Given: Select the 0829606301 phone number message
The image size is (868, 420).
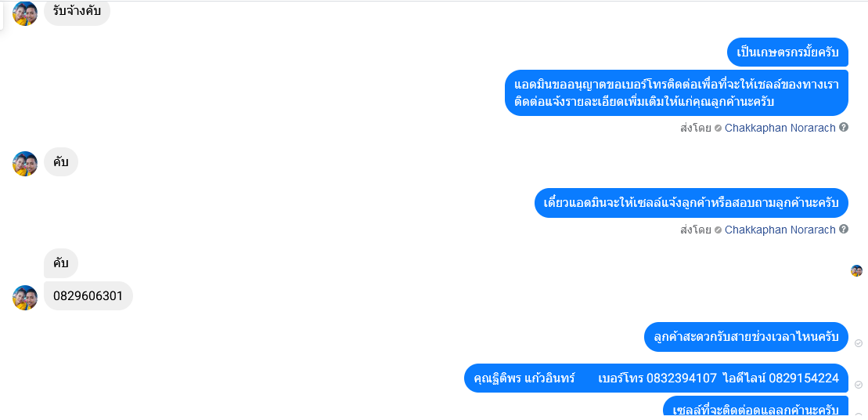Looking at the screenshot, I should pyautogui.click(x=88, y=296).
